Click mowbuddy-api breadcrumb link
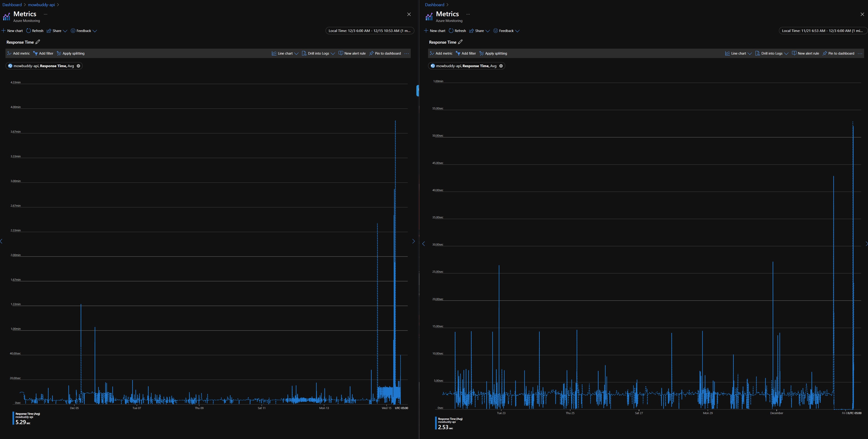Image resolution: width=868 pixels, height=439 pixels. tap(41, 5)
